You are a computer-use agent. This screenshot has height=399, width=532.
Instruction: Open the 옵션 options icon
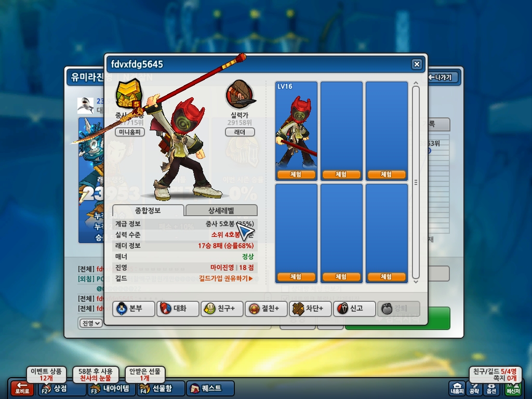[x=491, y=388]
